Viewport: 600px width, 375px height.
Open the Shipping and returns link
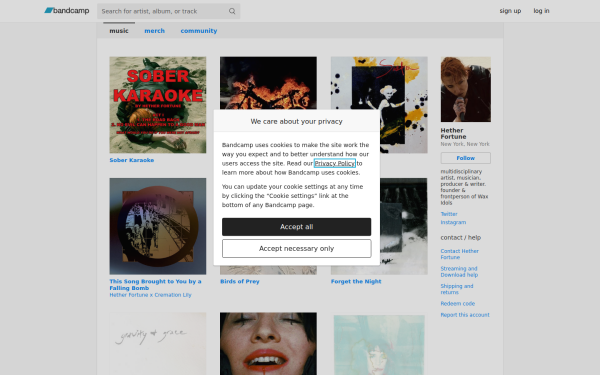pyautogui.click(x=457, y=289)
